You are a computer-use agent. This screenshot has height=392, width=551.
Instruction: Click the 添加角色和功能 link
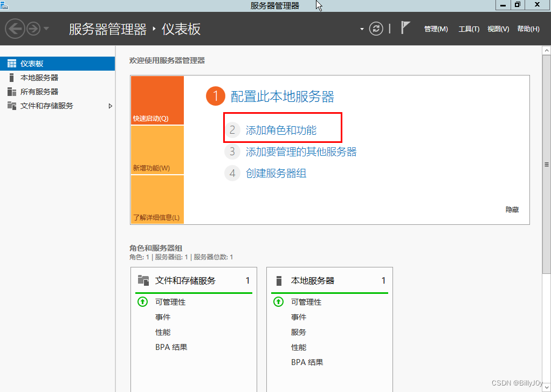281,130
